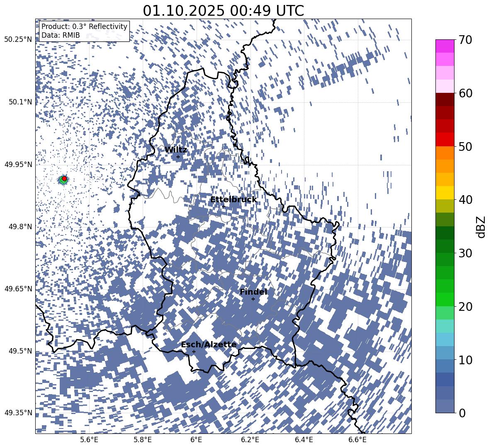Click the 'Data: RMIB' text
The image size is (491, 448).
[61, 35]
